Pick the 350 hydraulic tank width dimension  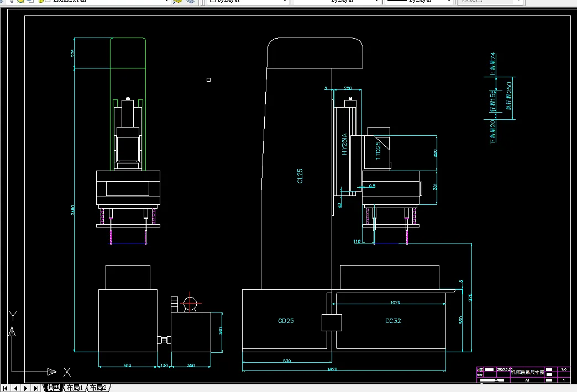(191, 365)
